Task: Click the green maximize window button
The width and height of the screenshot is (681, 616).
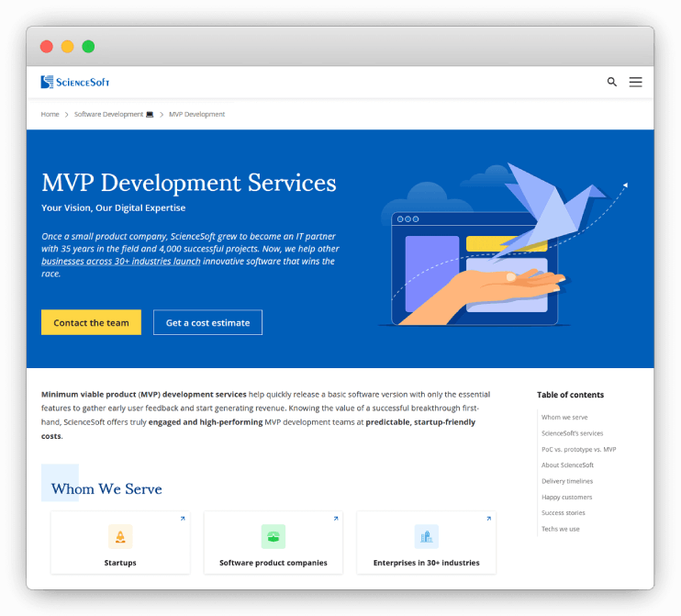Action: [88, 47]
